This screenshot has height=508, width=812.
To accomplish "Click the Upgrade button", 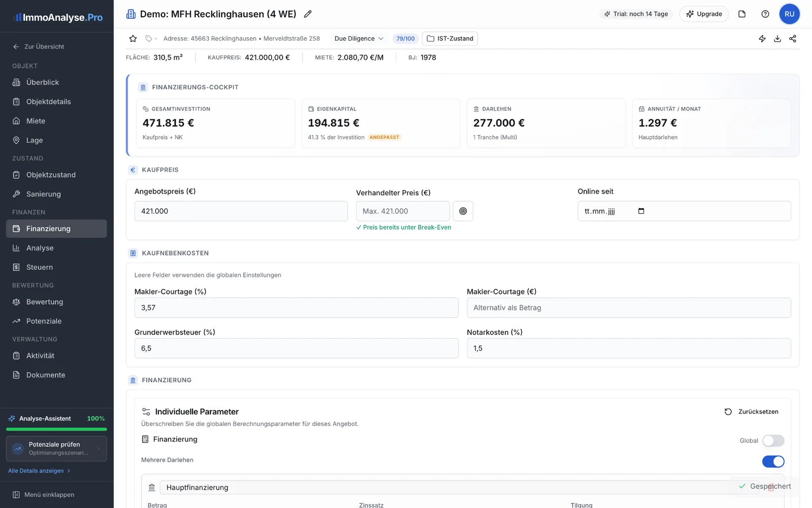I will [x=704, y=14].
